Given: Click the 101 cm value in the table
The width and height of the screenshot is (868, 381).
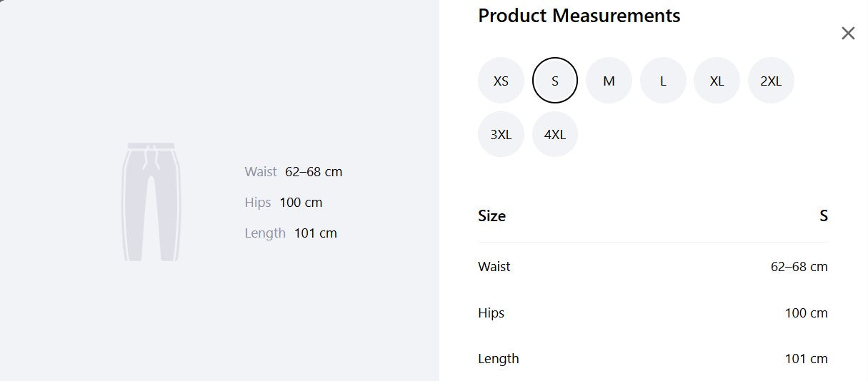Looking at the screenshot, I should click(807, 359).
